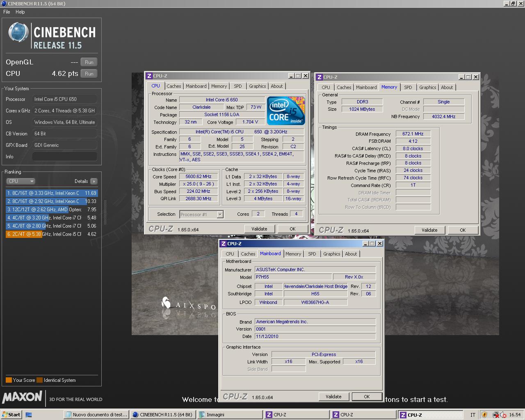Open the Help menu in Cinebench
Image resolution: width=525 pixels, height=420 pixels.
pyautogui.click(x=20, y=12)
